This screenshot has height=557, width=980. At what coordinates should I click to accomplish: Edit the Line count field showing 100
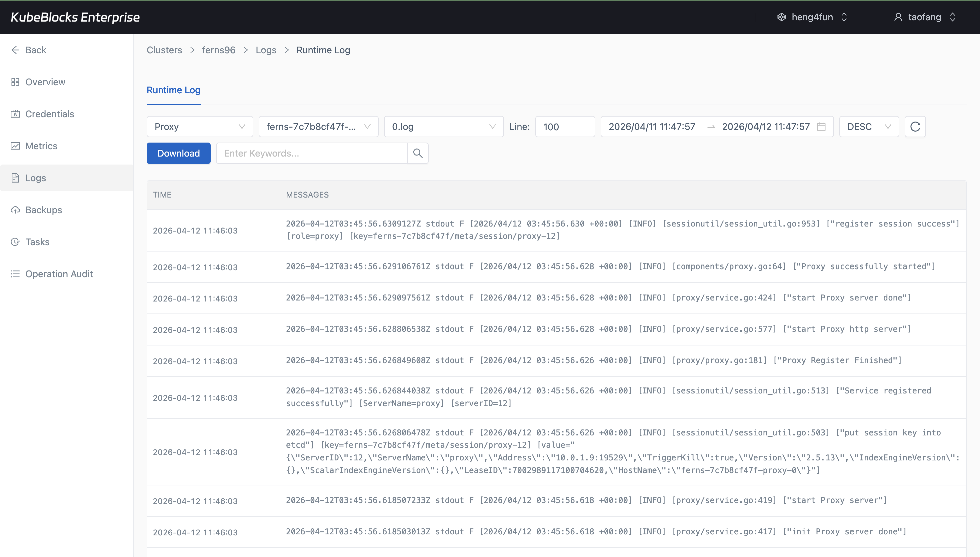(565, 126)
